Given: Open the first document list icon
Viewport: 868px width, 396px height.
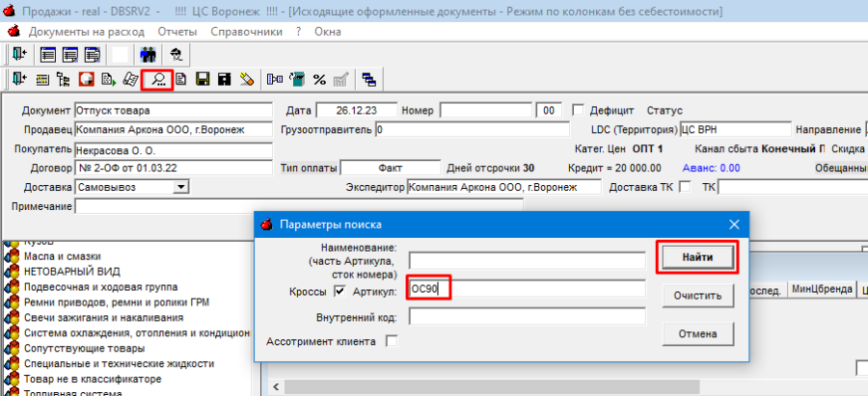Looking at the screenshot, I should [x=48, y=54].
